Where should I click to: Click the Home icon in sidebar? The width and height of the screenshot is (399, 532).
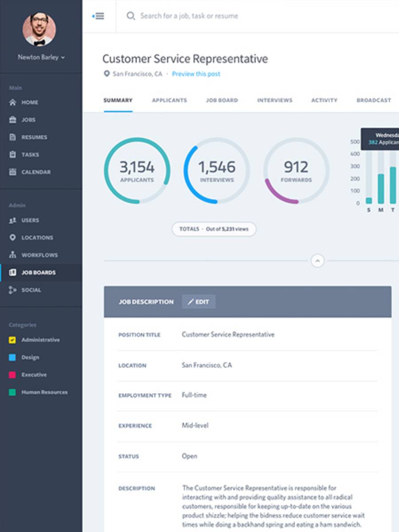pos(13,102)
